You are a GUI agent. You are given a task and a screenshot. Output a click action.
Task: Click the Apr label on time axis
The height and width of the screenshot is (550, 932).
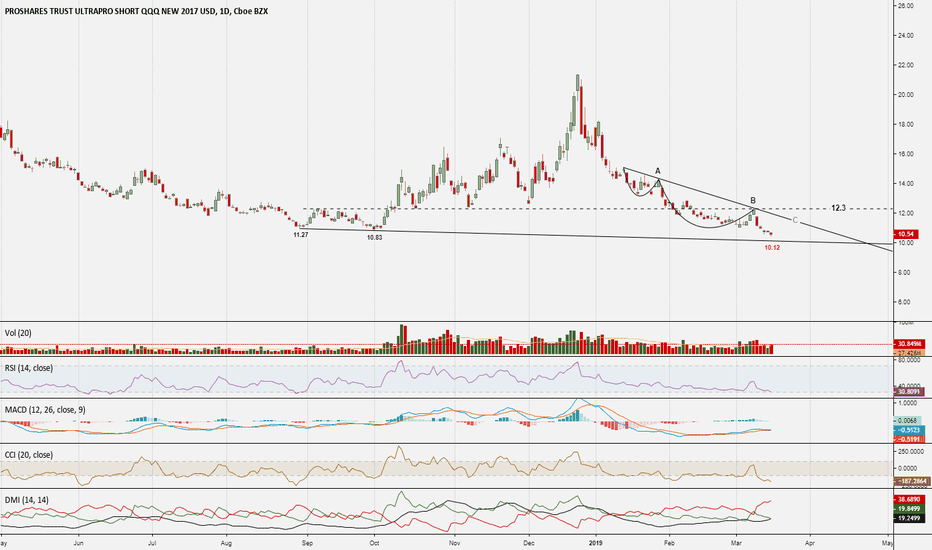click(x=810, y=543)
